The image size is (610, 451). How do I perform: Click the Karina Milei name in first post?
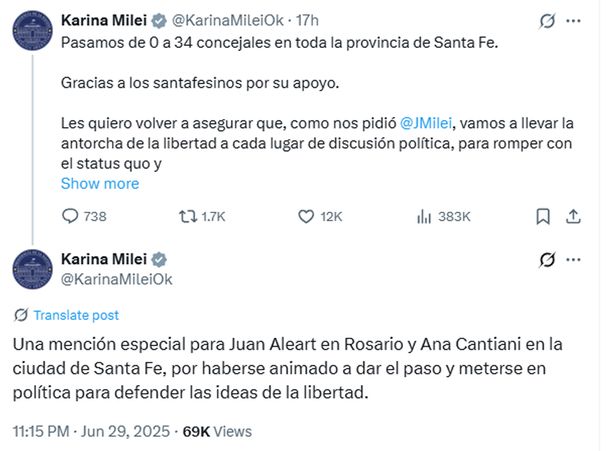point(103,20)
